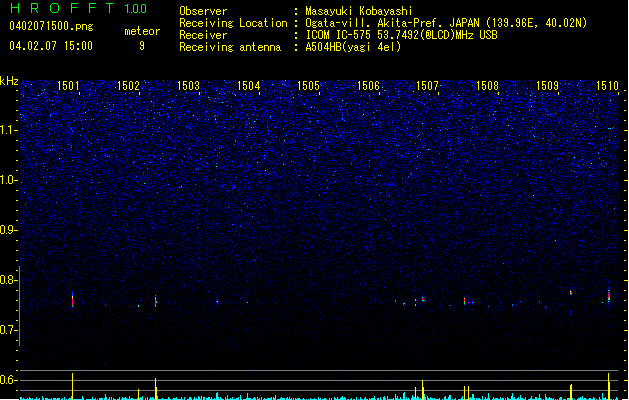Screen dimensions: 629x400
Task: Click the meteor echo between 1502 and 1503
Action: [x=156, y=301]
